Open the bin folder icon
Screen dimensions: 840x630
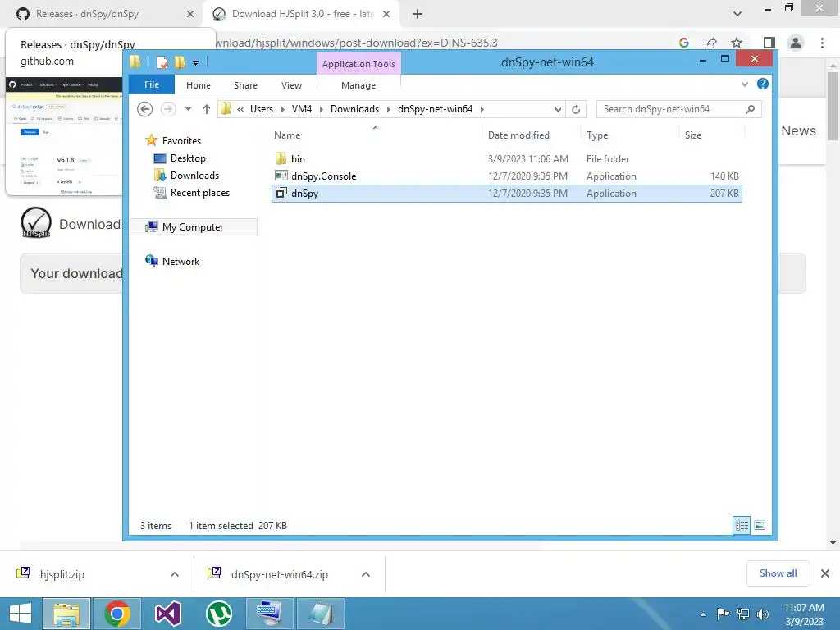pyautogui.click(x=281, y=158)
